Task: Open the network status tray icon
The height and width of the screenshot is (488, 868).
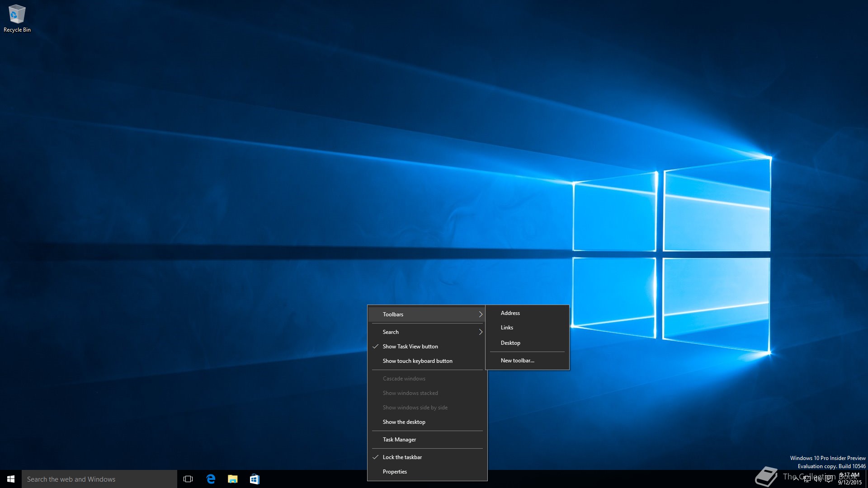Action: tap(807, 479)
